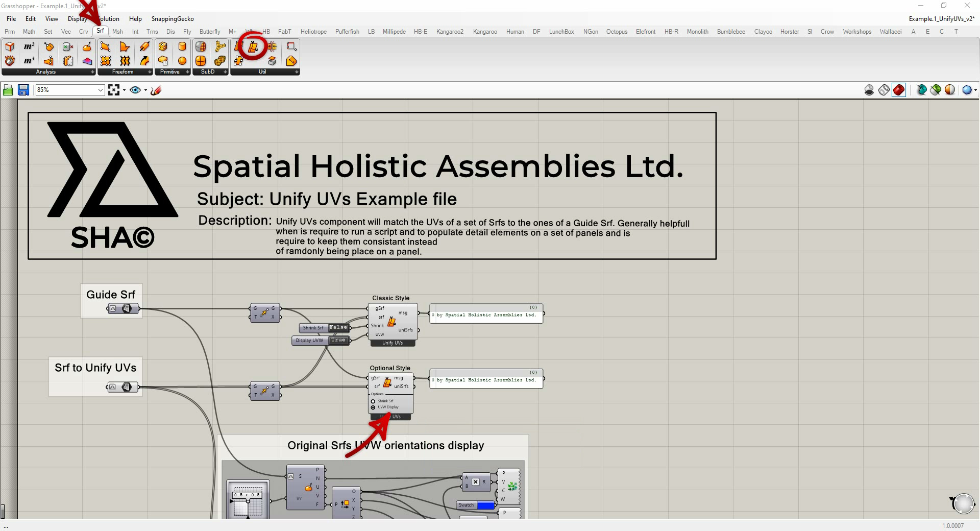This screenshot has height=531, width=980.
Task: Select the bottom-right SubD panel icon
Action: (220, 61)
